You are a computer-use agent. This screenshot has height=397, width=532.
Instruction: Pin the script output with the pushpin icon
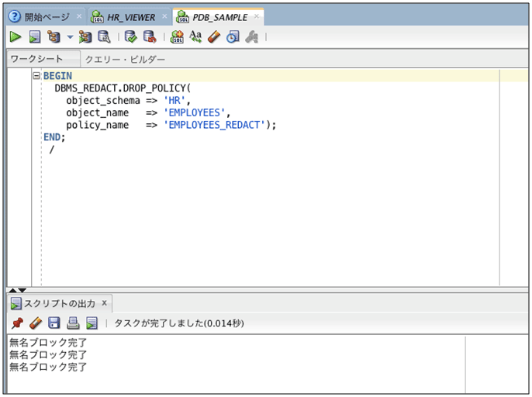[x=17, y=323]
